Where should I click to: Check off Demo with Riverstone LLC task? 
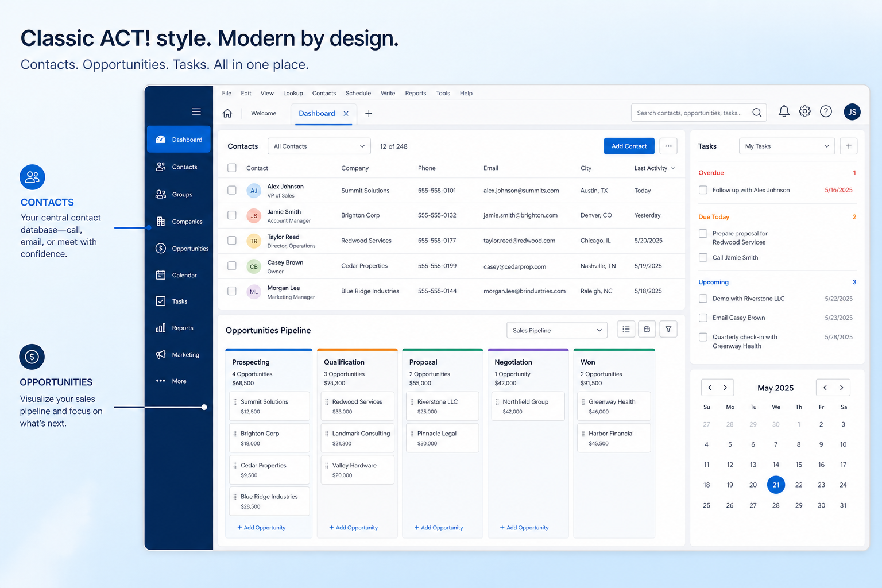(703, 299)
